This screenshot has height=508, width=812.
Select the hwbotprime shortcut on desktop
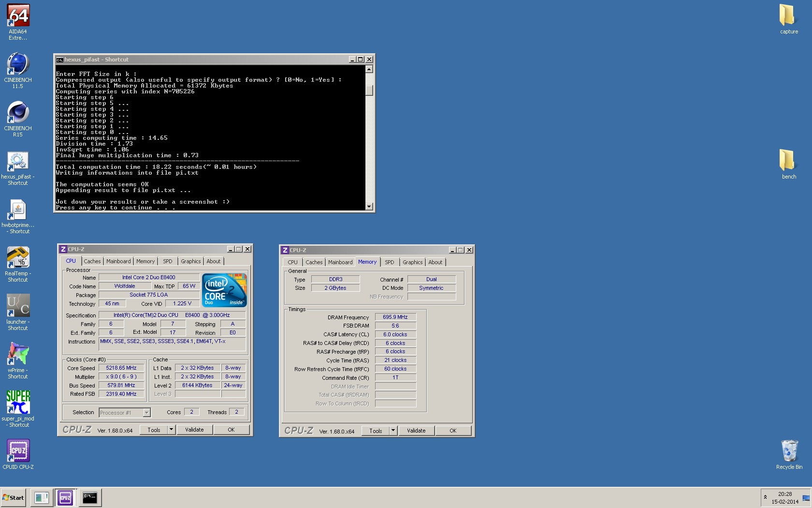tap(18, 216)
